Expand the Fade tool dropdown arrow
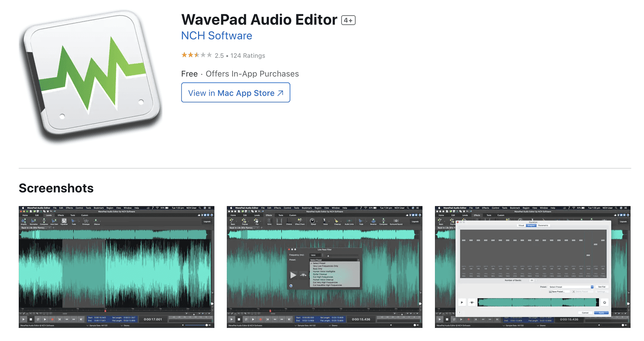The image size is (644, 341). [79, 221]
